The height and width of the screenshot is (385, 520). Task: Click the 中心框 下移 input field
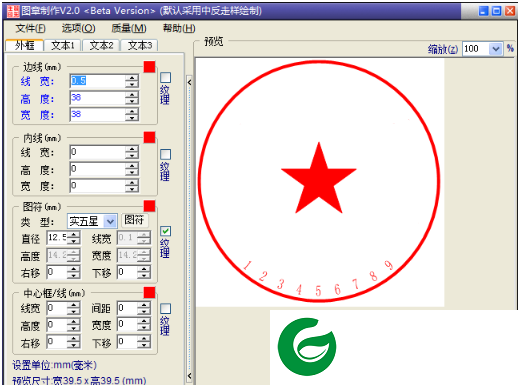pyautogui.click(x=127, y=342)
